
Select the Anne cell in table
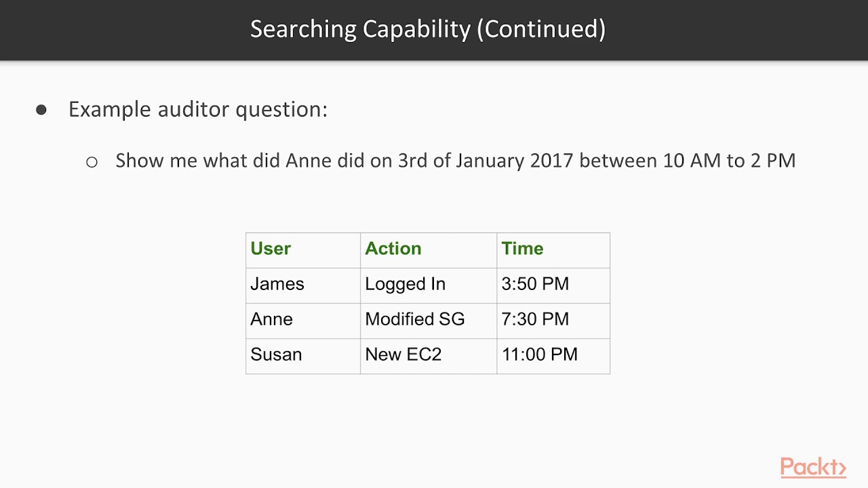pyautogui.click(x=271, y=319)
